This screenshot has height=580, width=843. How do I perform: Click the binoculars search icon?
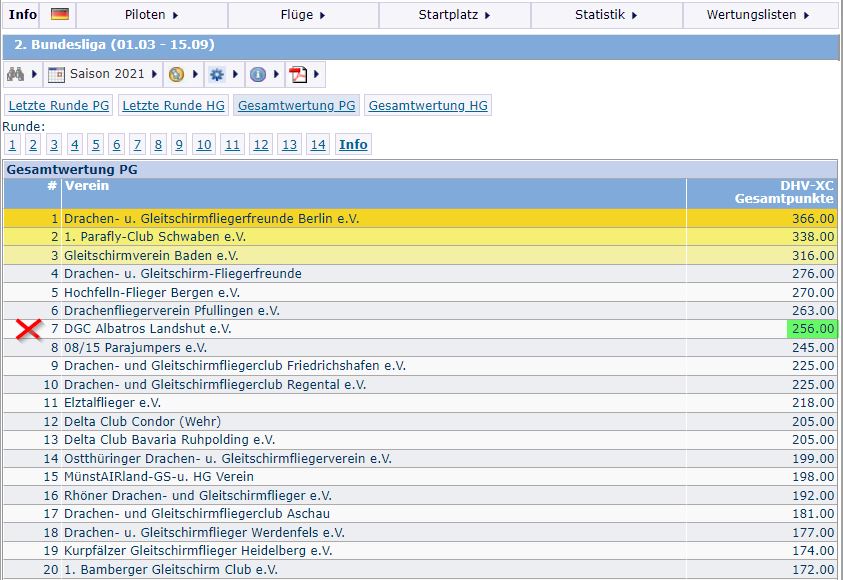tap(15, 74)
